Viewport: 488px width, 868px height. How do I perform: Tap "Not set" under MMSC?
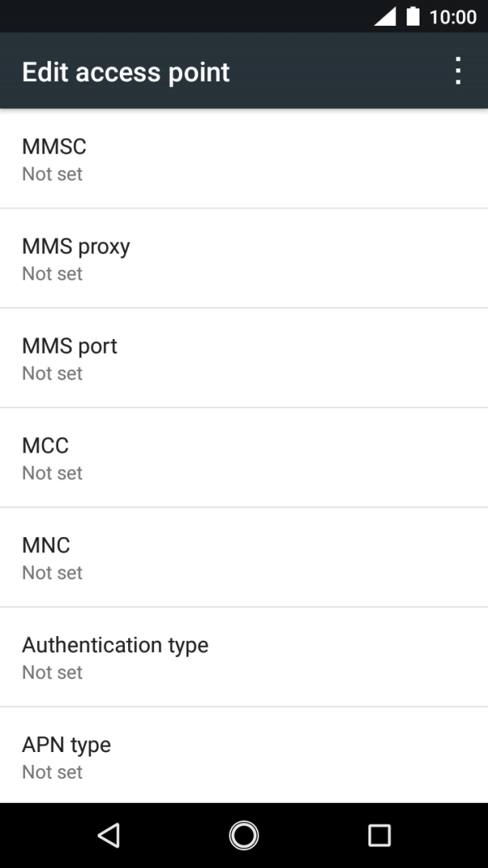[x=52, y=174]
